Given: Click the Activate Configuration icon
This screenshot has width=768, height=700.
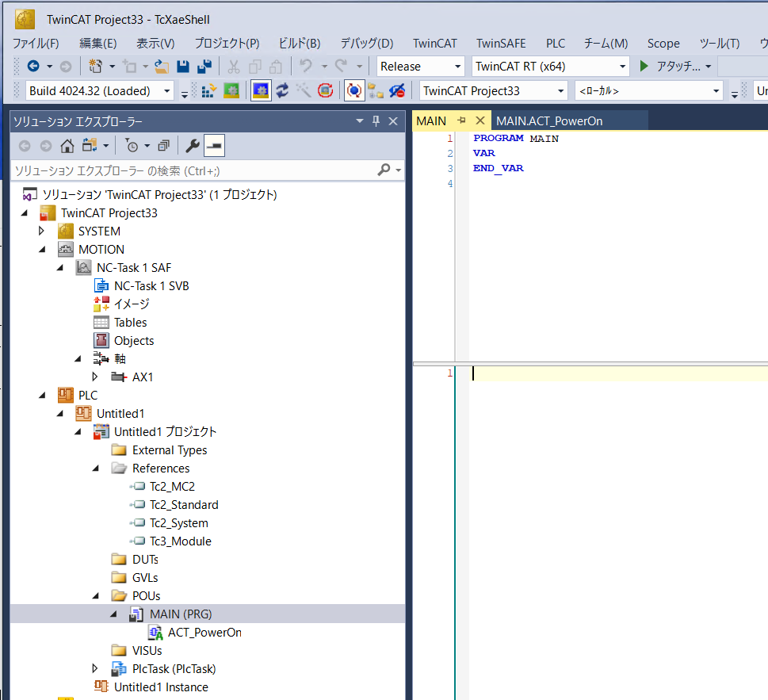Looking at the screenshot, I should [x=208, y=90].
